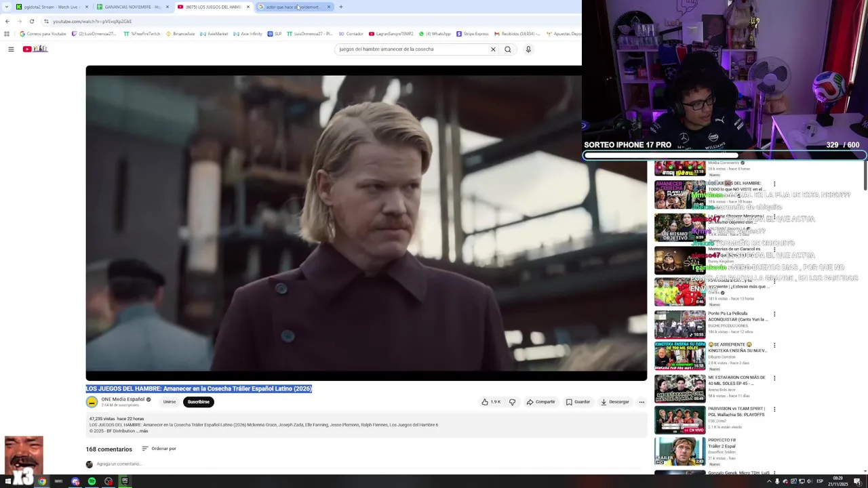
Task: Open PARIVISION vs TEAM SPIRIT video thumbnail
Action: tap(679, 420)
